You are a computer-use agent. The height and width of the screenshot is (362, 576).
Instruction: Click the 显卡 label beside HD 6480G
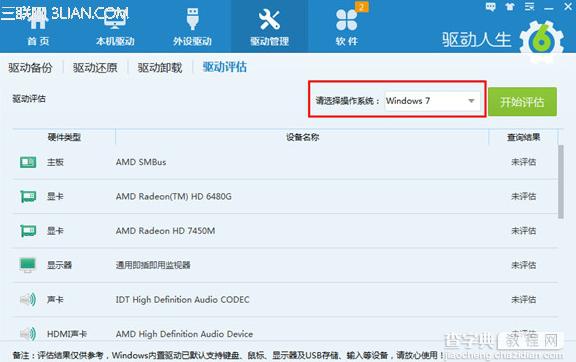click(x=55, y=197)
